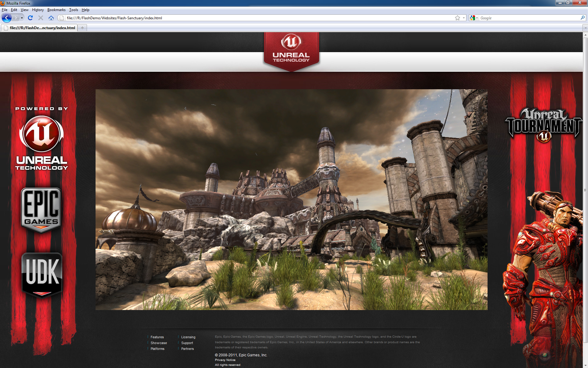The image size is (588, 368).
Task: Bookmark this page with the star icon
Action: [x=457, y=18]
